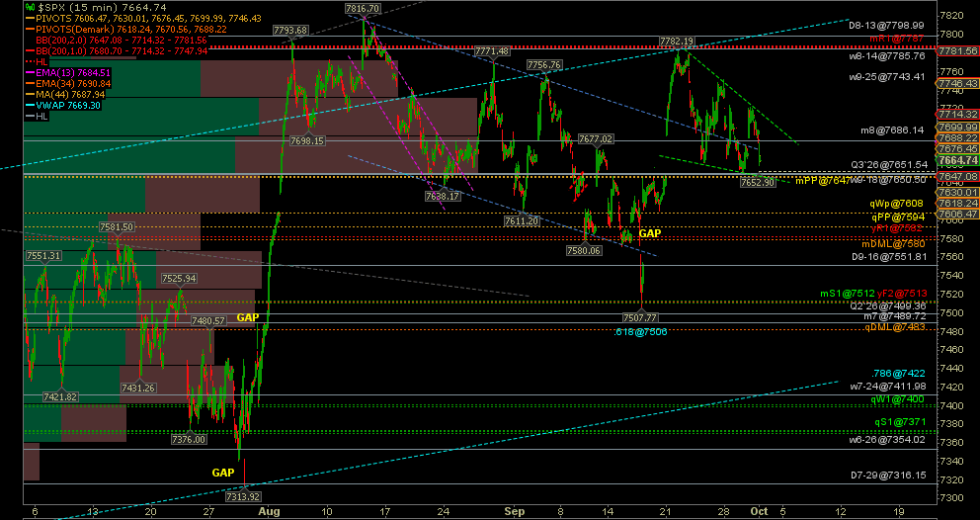
Task: Select the EMA(13) 7684.51 legend entry
Action: click(x=67, y=72)
